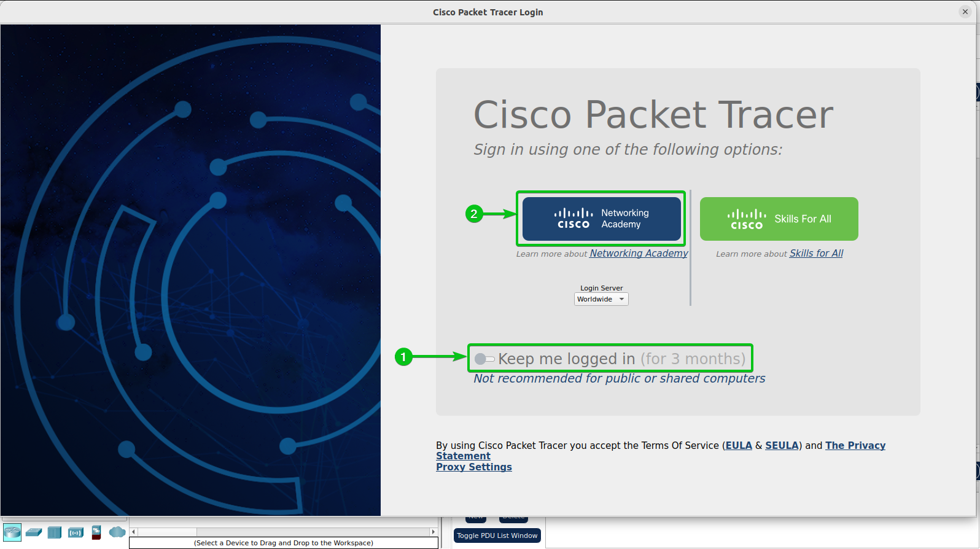
Task: Select Hubs device category in main window
Action: click(x=55, y=532)
